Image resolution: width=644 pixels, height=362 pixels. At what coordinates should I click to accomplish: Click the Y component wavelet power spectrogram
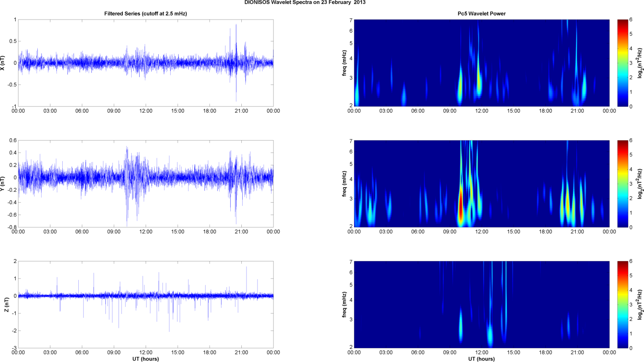pos(481,184)
